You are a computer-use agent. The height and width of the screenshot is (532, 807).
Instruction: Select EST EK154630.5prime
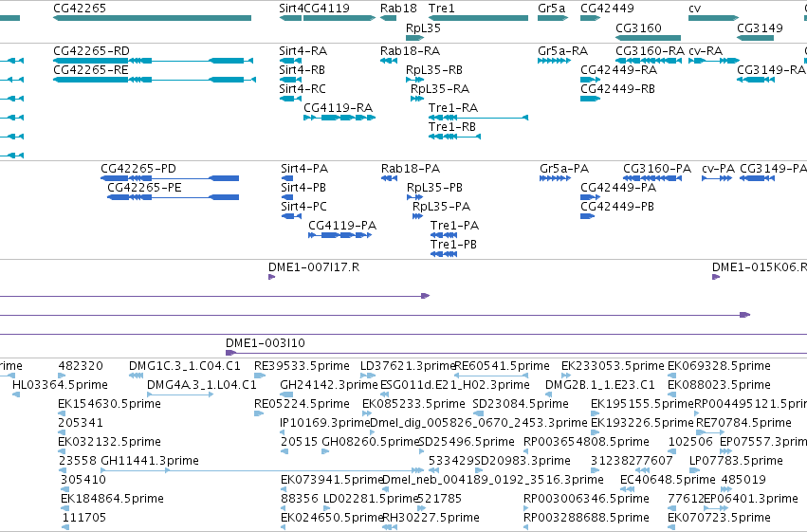tap(62, 413)
